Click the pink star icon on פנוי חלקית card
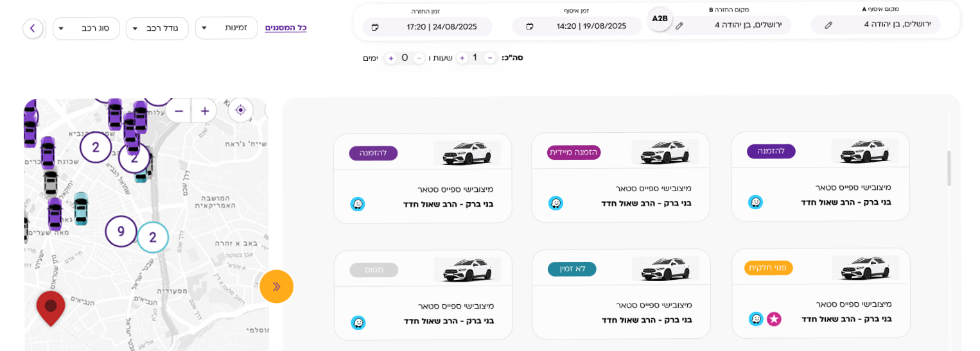 [x=774, y=319]
